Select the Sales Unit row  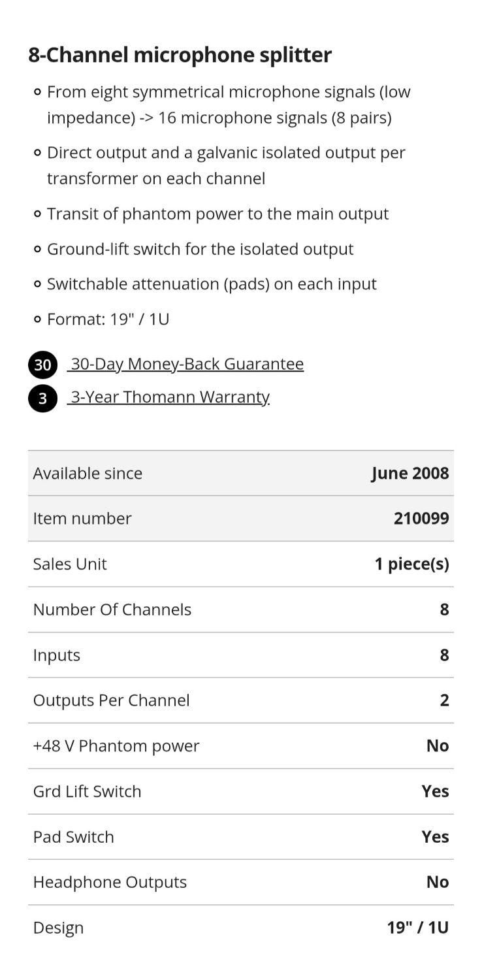pos(241,564)
